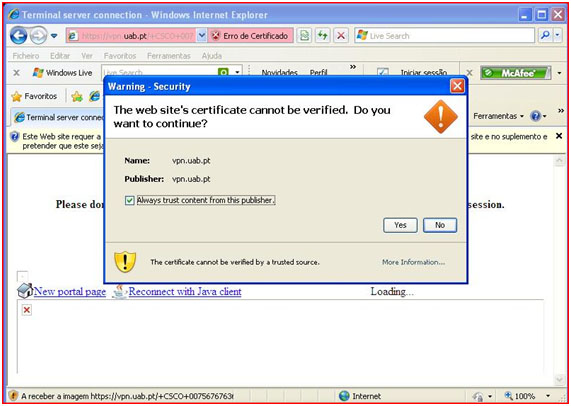571x406 pixels.
Task: Open the Ferramentas command bar dropdown
Action: (498, 116)
